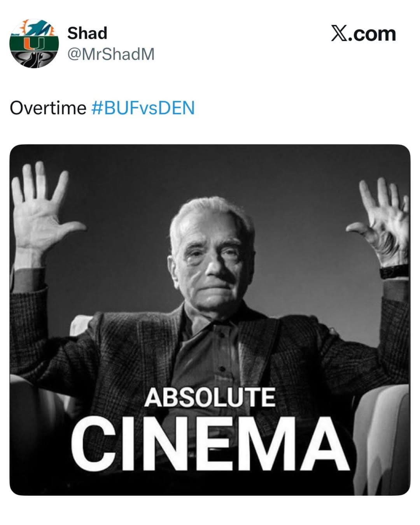Open Shad's profile avatar
420x525 pixels.
(x=34, y=44)
